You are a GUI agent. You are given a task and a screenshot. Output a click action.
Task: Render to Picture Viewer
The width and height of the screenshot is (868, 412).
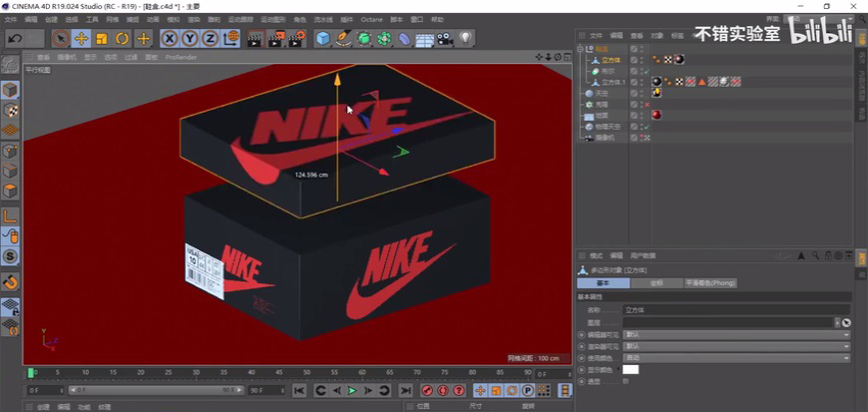tap(276, 39)
